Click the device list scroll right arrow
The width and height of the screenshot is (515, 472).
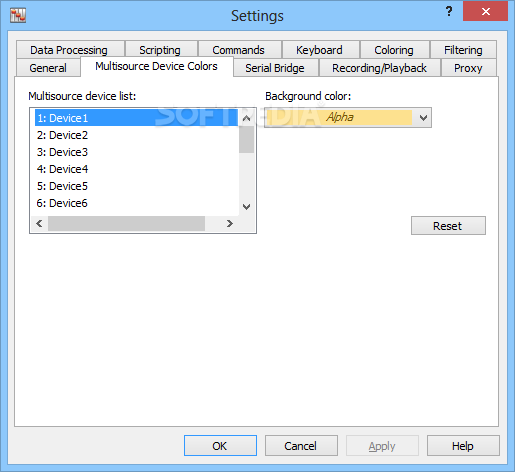[230, 223]
